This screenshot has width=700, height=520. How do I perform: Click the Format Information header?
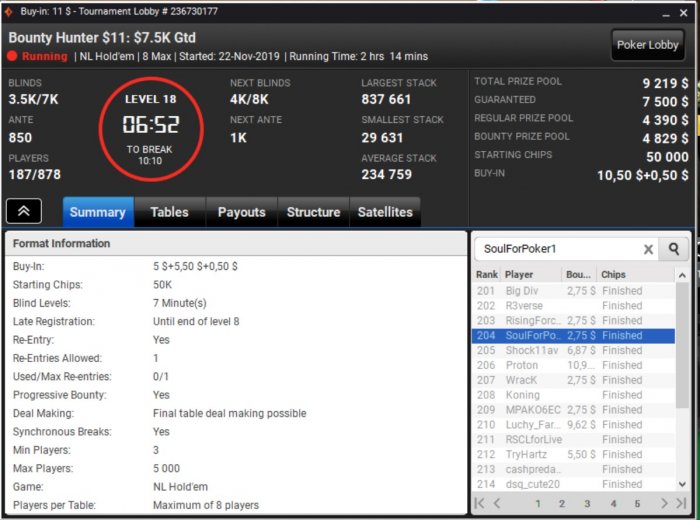click(62, 243)
